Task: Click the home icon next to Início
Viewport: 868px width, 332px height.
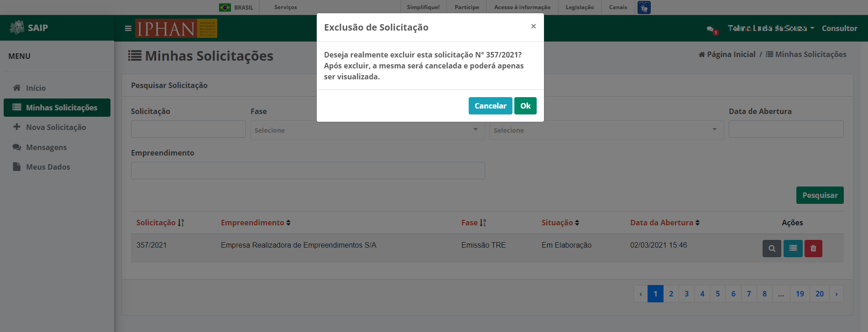Action: (17, 88)
